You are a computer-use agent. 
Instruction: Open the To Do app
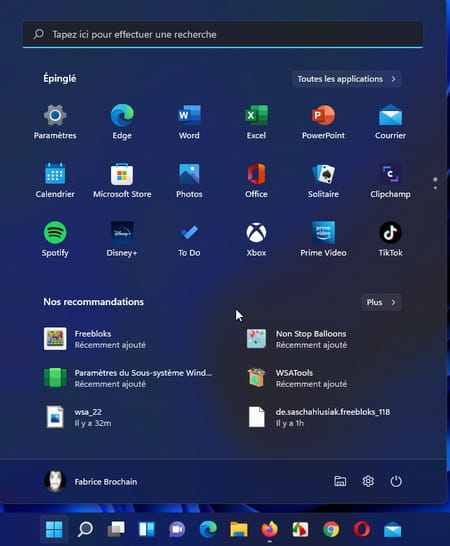click(x=189, y=239)
